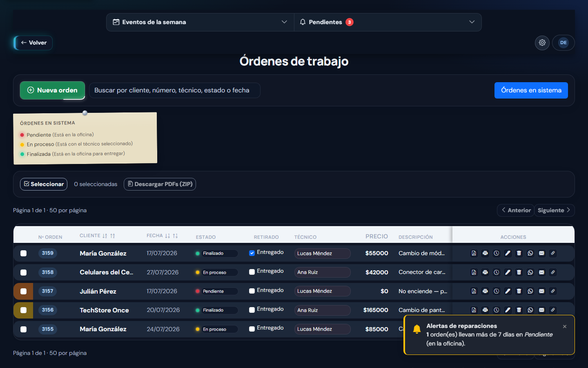588x368 pixels.
Task: Copy link for order 3157
Action: [553, 291]
